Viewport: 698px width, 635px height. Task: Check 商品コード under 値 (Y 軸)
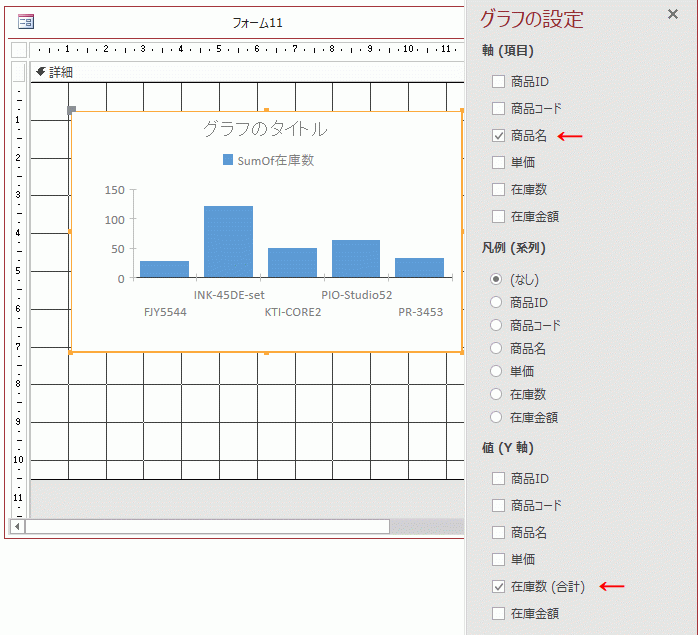(498, 505)
